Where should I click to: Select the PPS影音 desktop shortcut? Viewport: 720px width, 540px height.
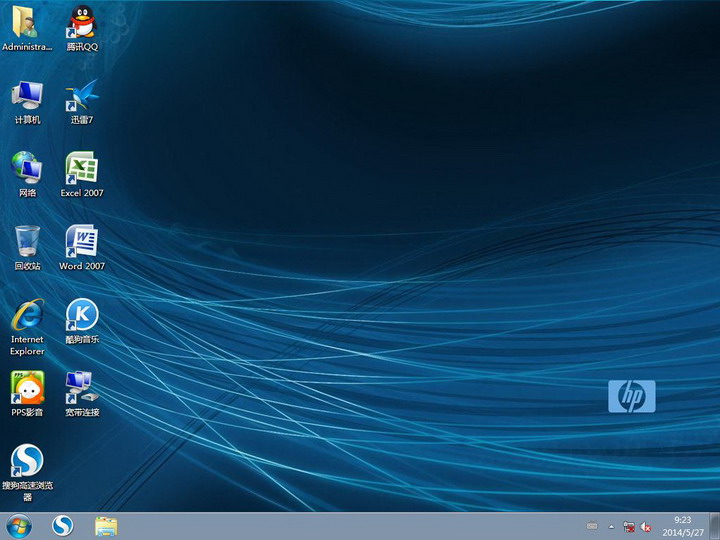27,387
